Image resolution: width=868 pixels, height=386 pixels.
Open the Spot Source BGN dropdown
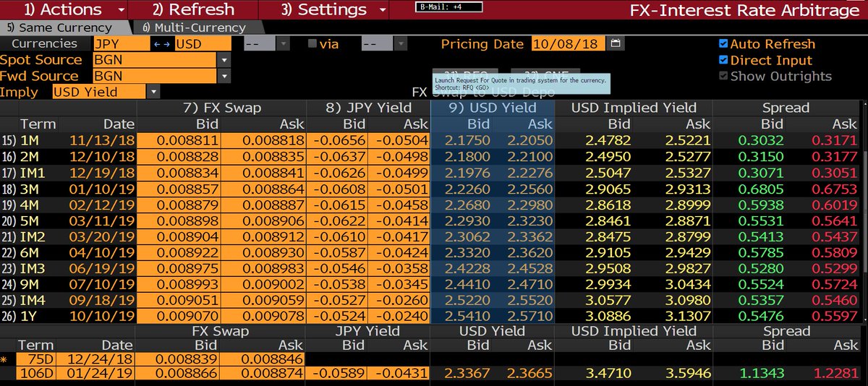tap(224, 60)
